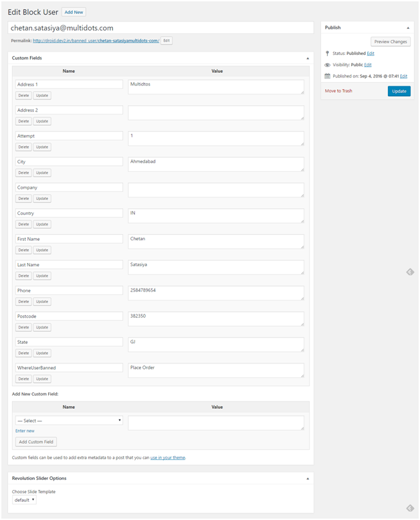Collapse the Custom Fields panel
The height and width of the screenshot is (520, 420).
[x=308, y=58]
